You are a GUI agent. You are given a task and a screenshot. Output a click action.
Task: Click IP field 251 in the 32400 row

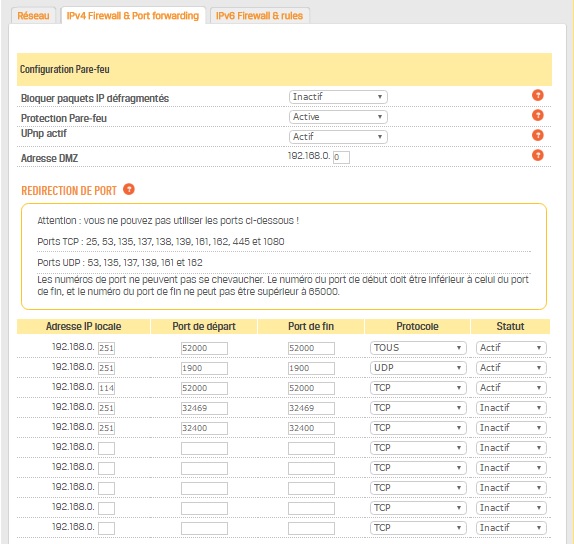coord(107,428)
